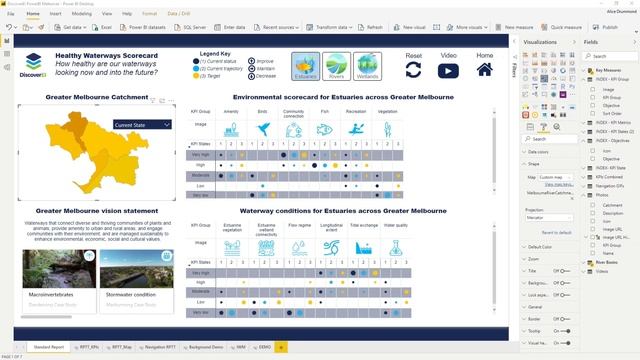Open the Projection Mercator dropdown
The width and height of the screenshot is (640, 360).
click(x=549, y=218)
